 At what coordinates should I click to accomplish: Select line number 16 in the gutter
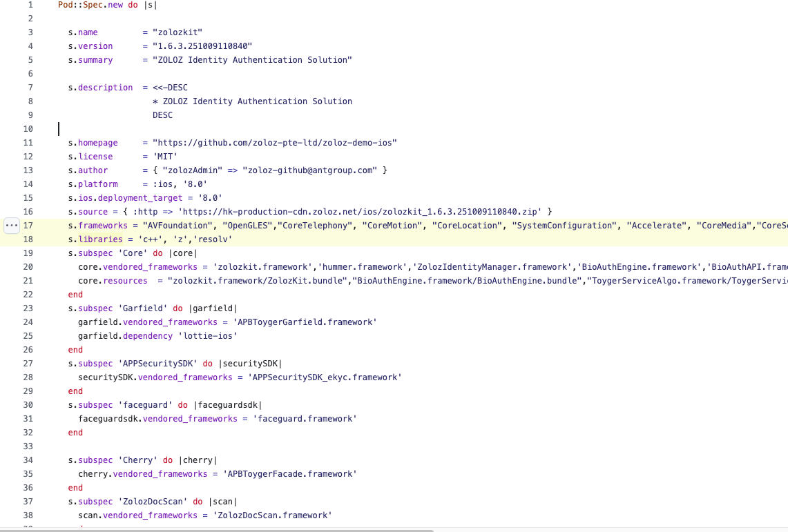coord(28,212)
